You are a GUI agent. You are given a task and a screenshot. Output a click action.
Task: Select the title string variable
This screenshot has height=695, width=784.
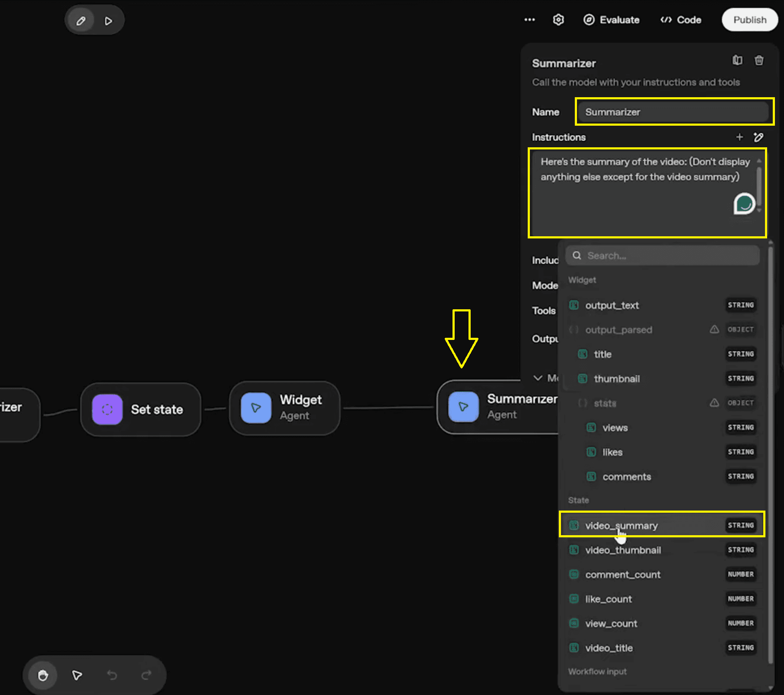(662, 354)
